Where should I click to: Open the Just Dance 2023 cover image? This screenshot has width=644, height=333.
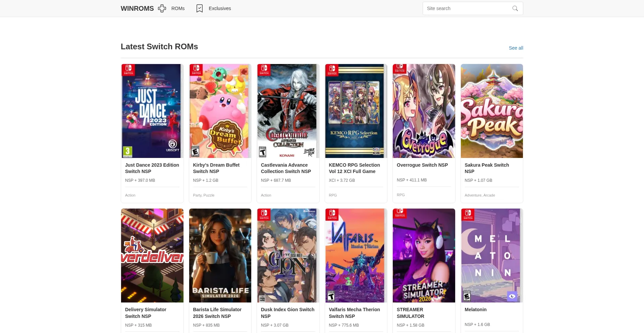coord(152,111)
